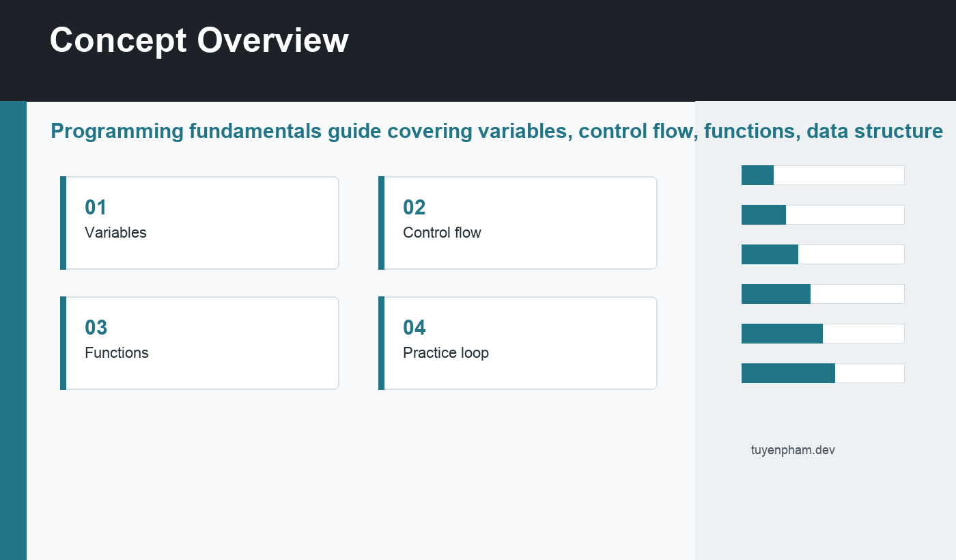Image resolution: width=956 pixels, height=560 pixels.
Task: Click the Variables text
Action: [x=115, y=232]
